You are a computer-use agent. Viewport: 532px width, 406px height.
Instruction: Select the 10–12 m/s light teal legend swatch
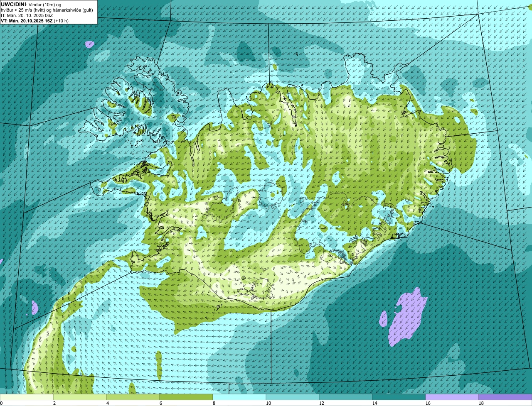point(293,397)
